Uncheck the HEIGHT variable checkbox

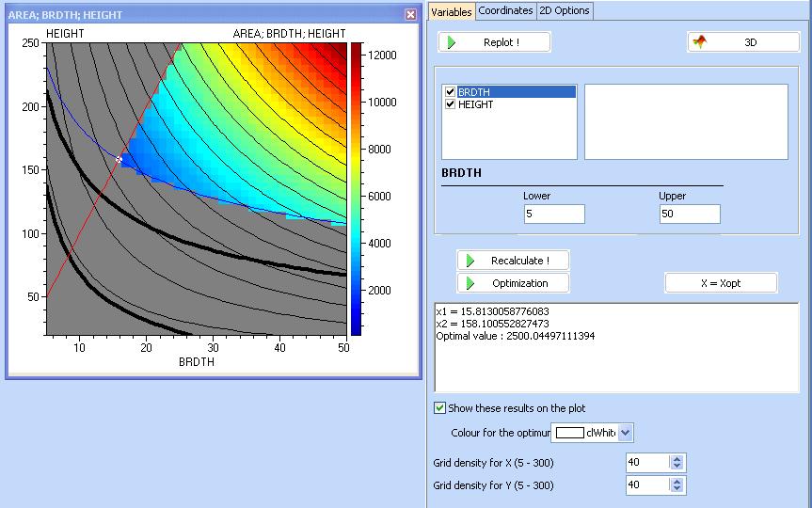[x=450, y=104]
